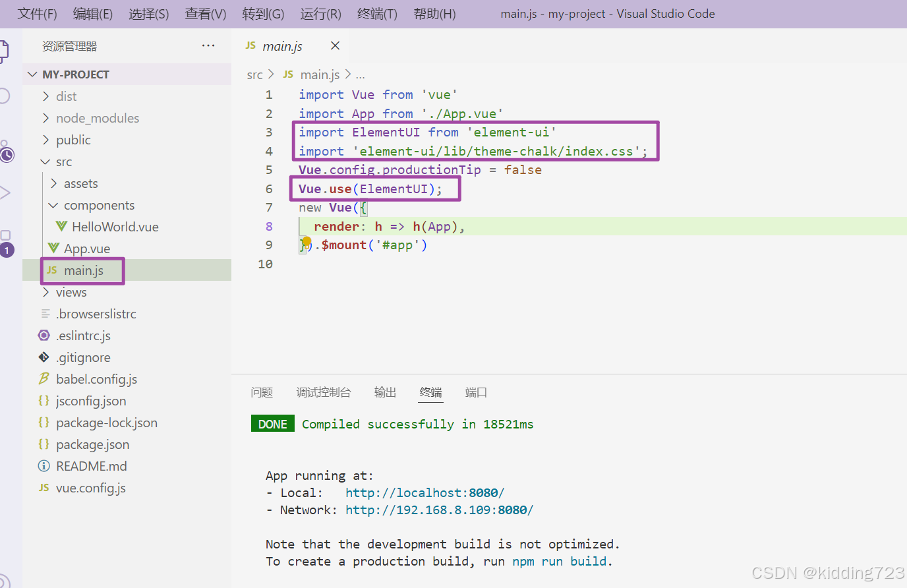
Task: Open the 运行(R) menu
Action: coord(320,14)
